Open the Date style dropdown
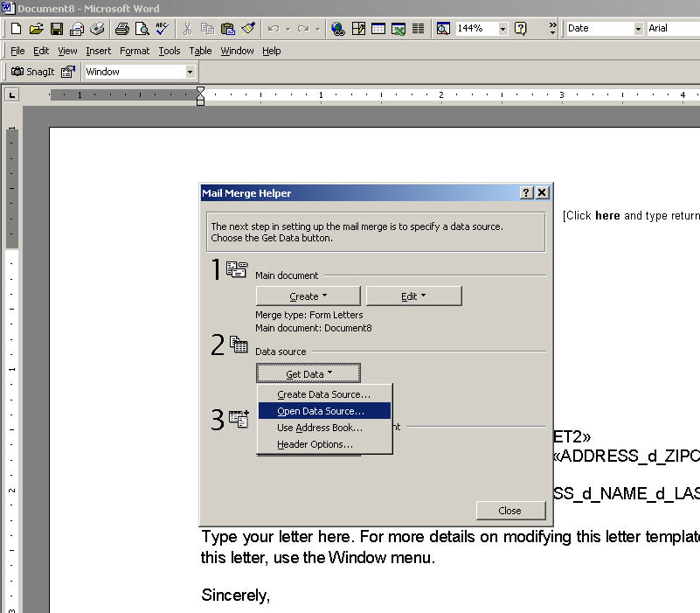 point(637,29)
